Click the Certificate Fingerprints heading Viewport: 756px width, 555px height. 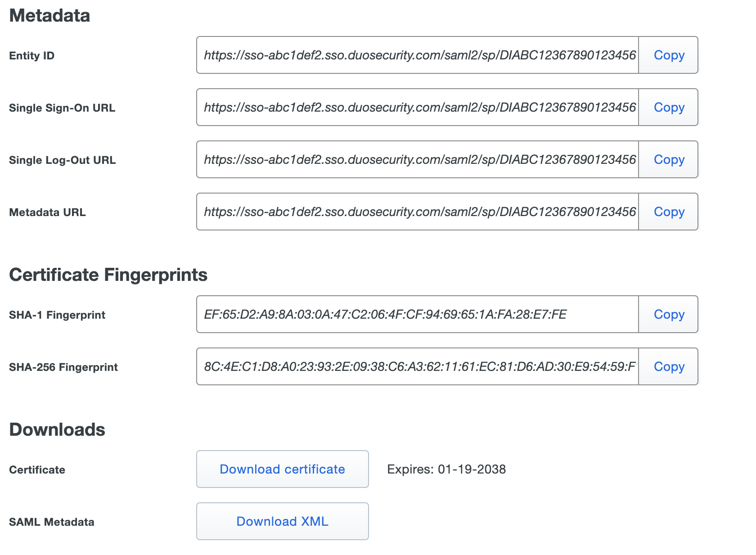pos(109,275)
